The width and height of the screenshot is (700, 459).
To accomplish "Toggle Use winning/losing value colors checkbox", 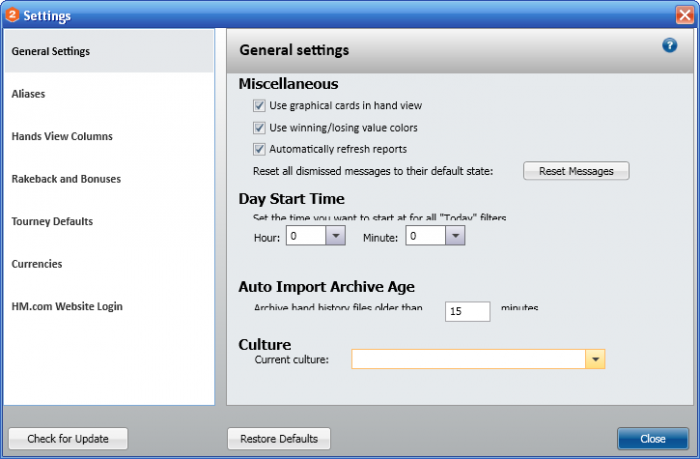I will tap(259, 128).
